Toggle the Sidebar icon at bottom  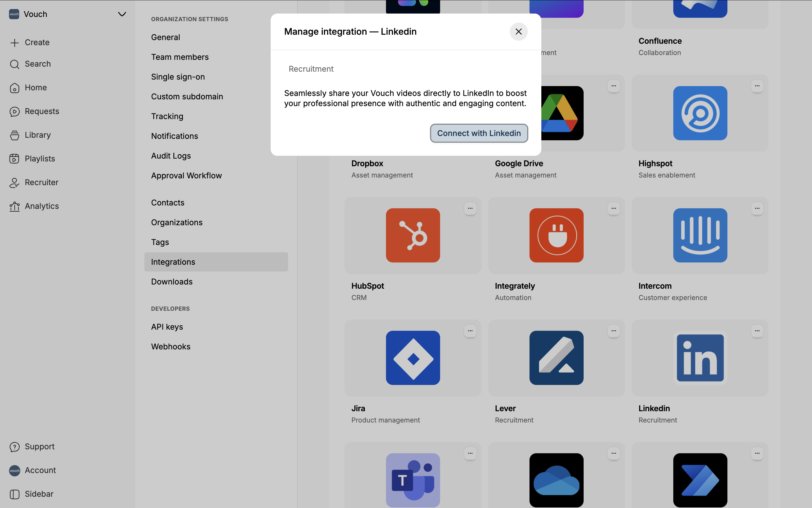(14, 494)
